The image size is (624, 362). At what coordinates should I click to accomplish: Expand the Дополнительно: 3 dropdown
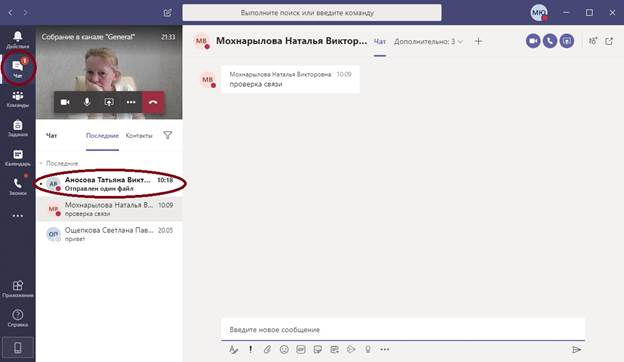pos(428,41)
